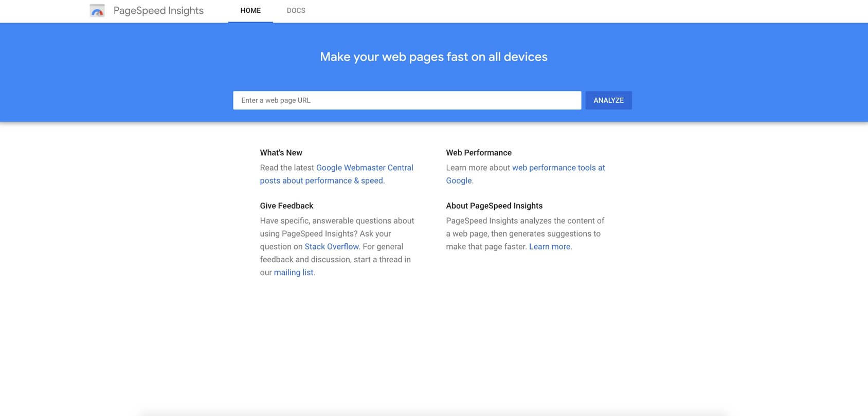Follow the Stack Overflow link
The image size is (868, 416).
pyautogui.click(x=332, y=246)
